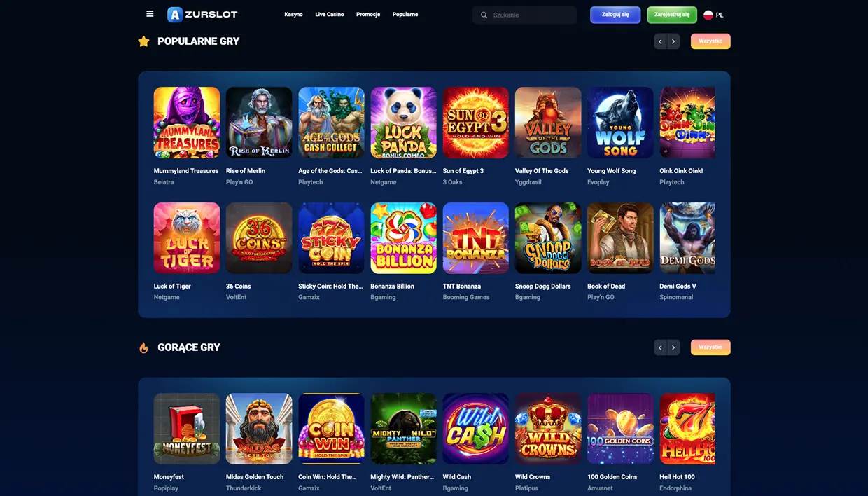View all popular games via Wszystko

point(710,41)
